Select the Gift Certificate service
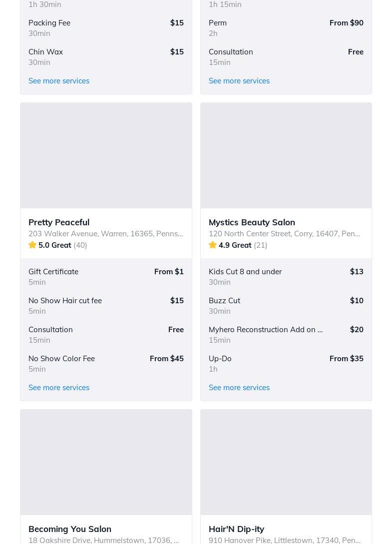 (x=53, y=271)
